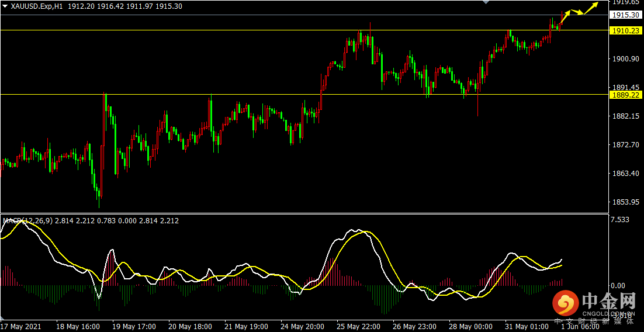Select price scale value 1900.90

click(x=626, y=59)
